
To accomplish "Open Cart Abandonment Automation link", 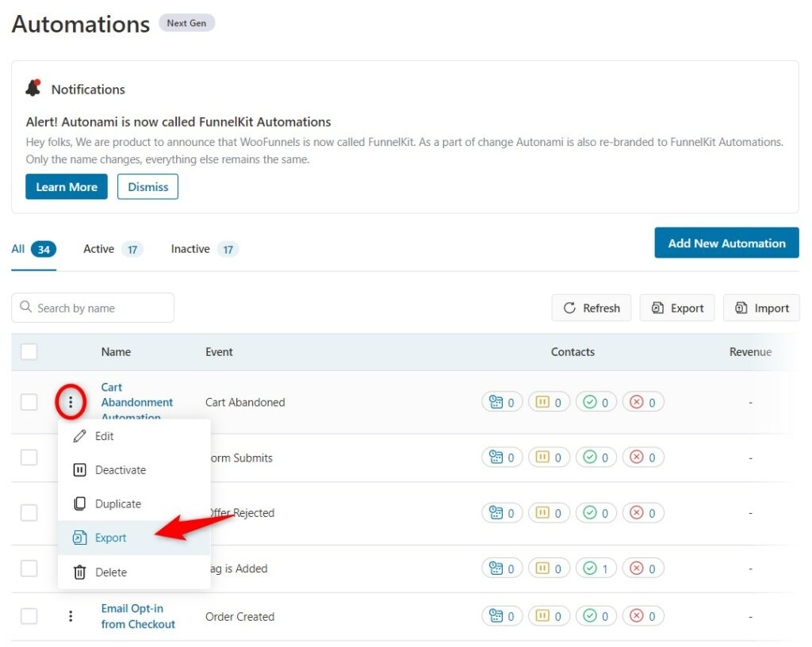I will (x=136, y=402).
